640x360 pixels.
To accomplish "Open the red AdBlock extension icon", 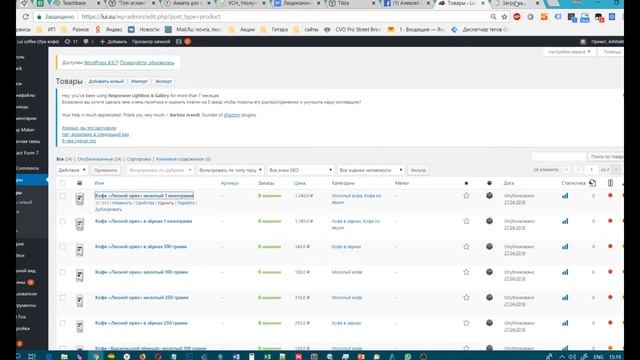I will [517, 17].
